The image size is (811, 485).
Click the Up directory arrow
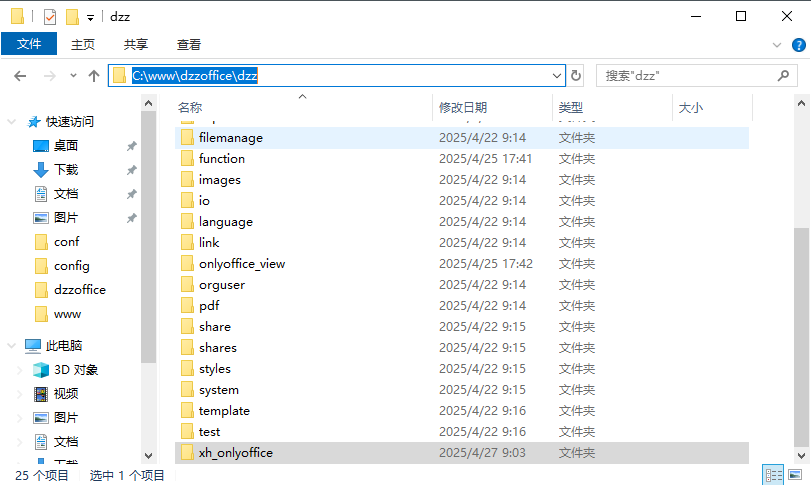94,76
